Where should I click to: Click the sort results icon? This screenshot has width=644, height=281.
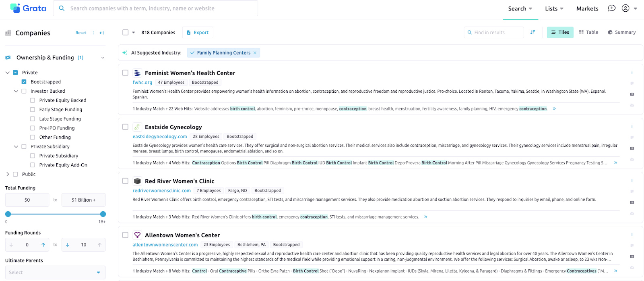533,32
